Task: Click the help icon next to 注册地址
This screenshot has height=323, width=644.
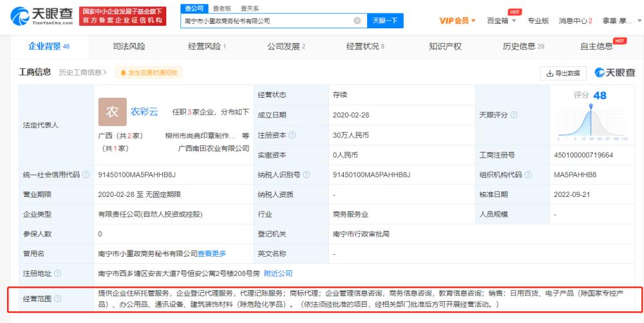Action: click(x=57, y=273)
